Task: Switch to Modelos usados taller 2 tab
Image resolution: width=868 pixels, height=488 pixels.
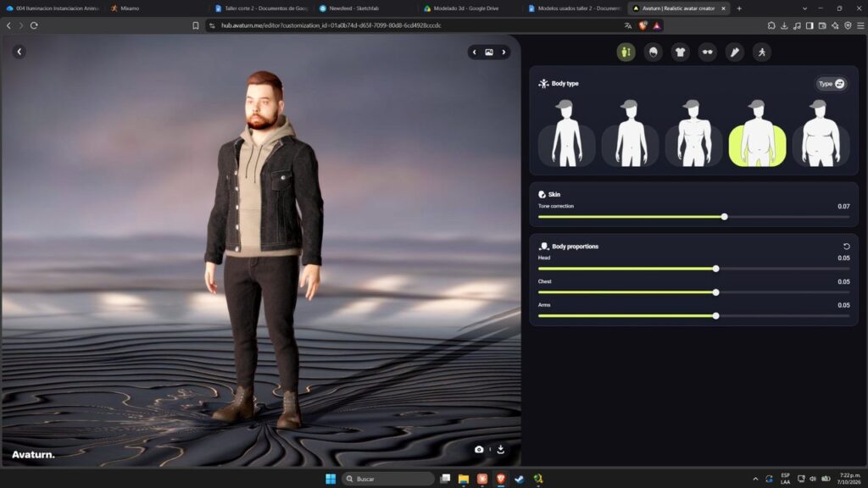Action: coord(573,8)
